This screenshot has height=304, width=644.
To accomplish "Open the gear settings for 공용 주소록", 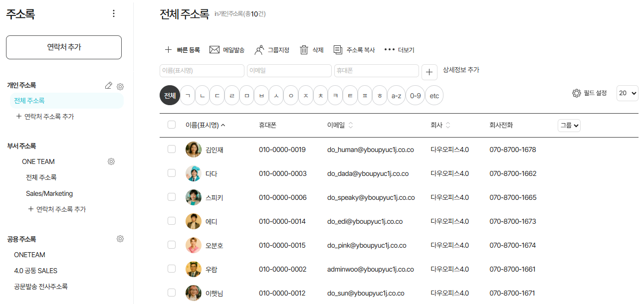I will [x=120, y=239].
